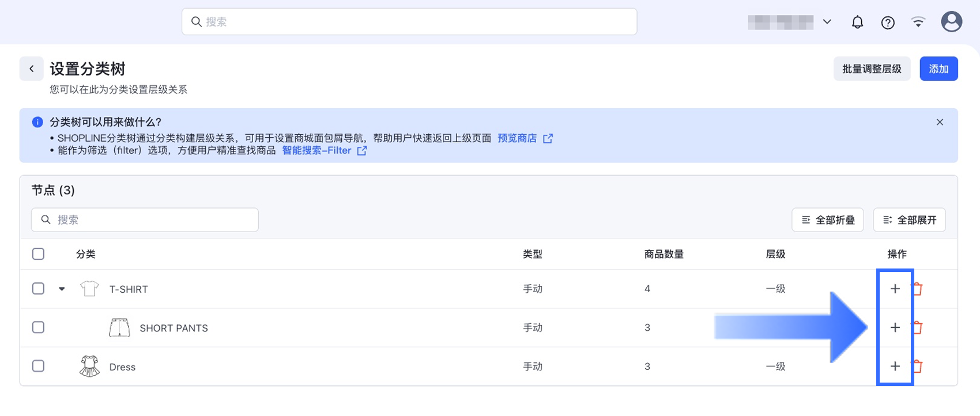Open the store name dropdown chevron

point(827,22)
